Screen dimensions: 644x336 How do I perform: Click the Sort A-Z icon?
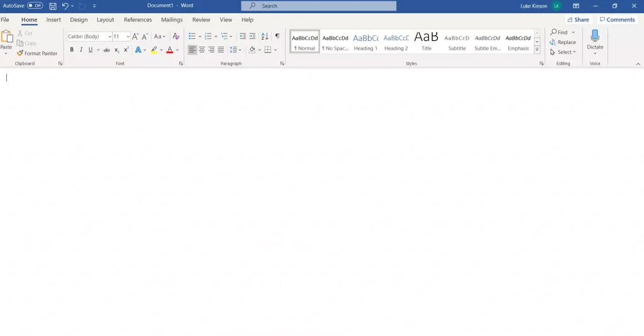265,36
